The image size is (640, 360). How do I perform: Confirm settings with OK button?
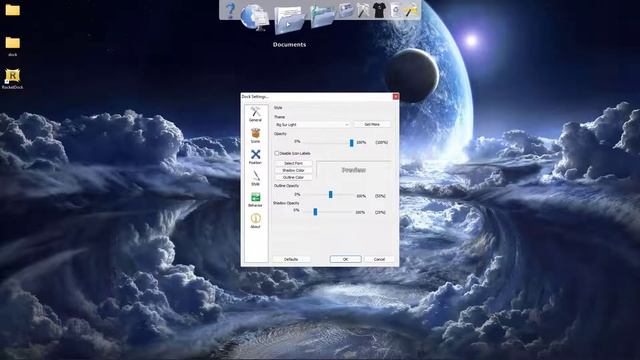tap(345, 259)
